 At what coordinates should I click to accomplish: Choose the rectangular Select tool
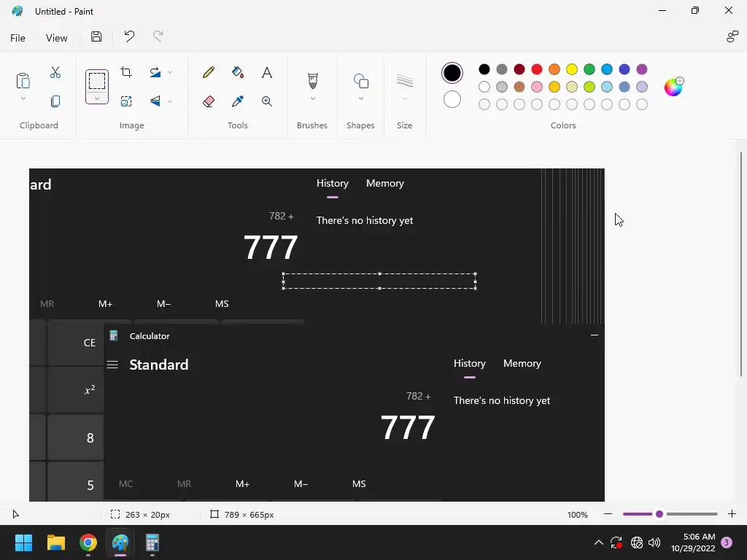click(97, 81)
